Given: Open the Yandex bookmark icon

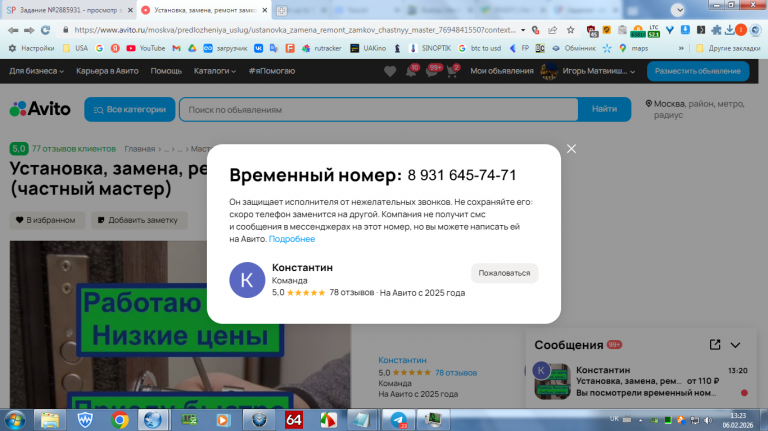Looking at the screenshot, I should coord(115,48).
